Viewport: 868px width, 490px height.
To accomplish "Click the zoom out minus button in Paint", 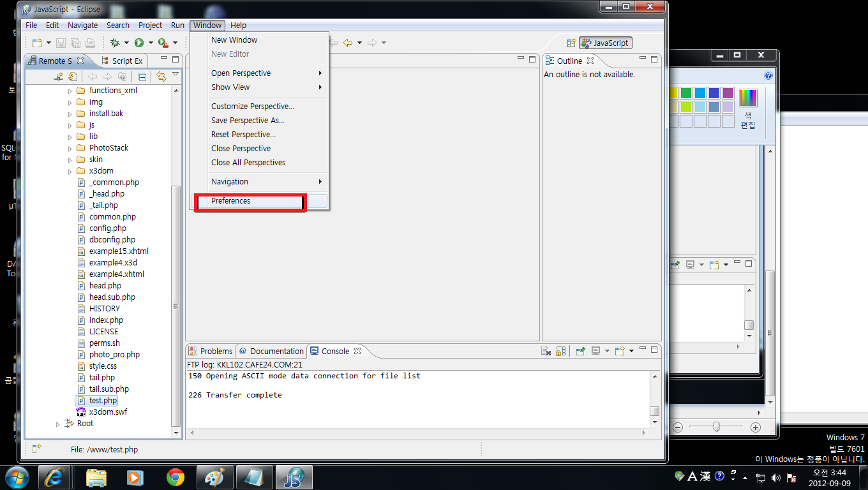I will point(678,427).
